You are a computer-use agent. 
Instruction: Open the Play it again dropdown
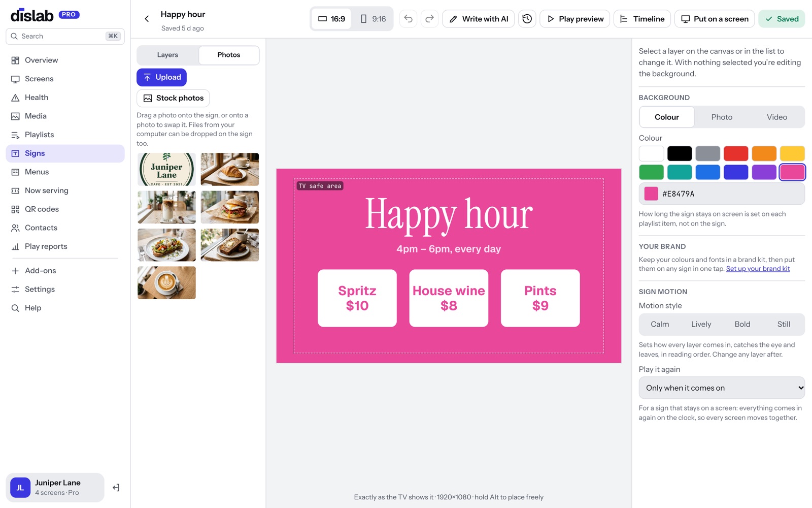[x=722, y=388]
